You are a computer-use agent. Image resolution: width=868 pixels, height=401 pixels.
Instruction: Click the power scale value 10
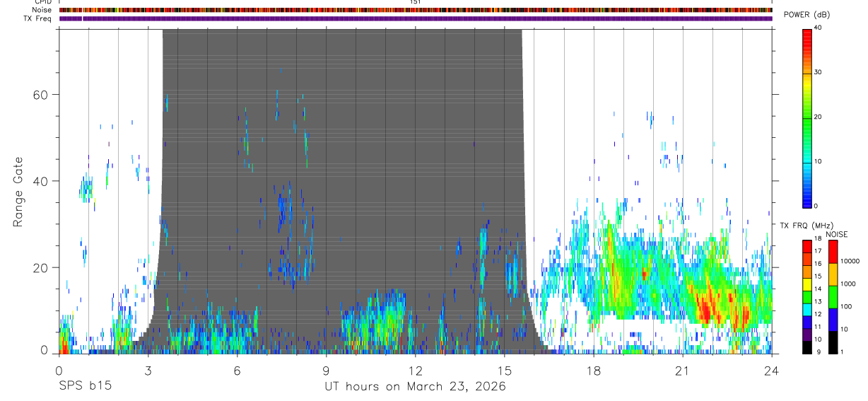pyautogui.click(x=818, y=161)
